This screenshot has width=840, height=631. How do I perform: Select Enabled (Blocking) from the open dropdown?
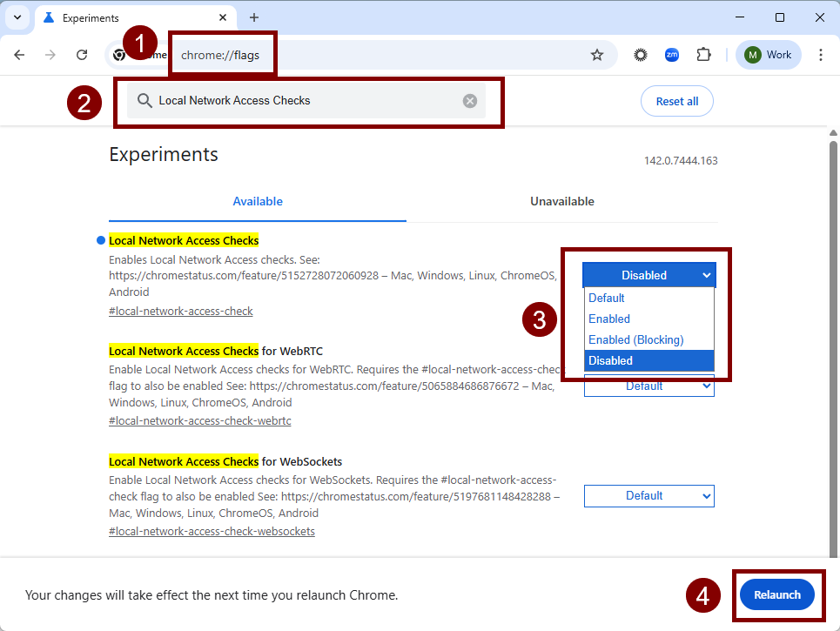637,339
